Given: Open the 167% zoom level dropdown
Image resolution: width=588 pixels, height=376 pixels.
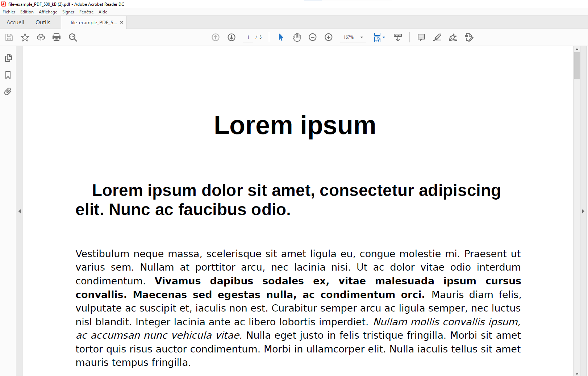Looking at the screenshot, I should (362, 37).
